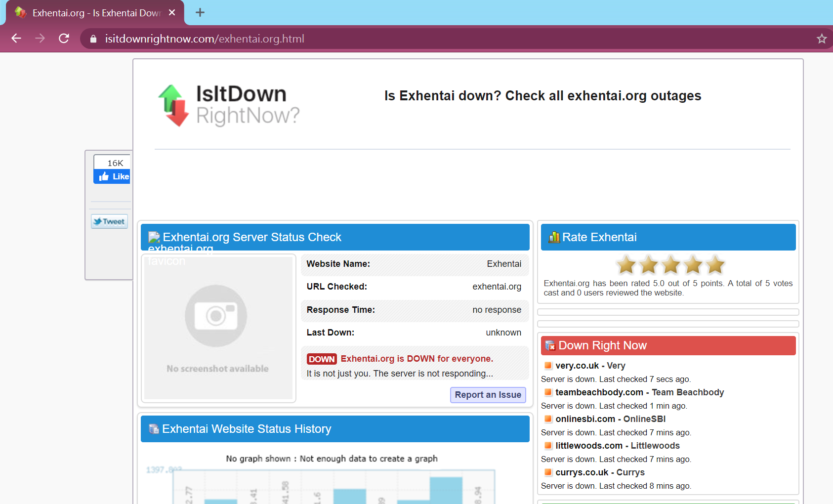This screenshot has height=504, width=833.
Task: Click the Exhentai Website Status History header icon
Action: coord(154,429)
